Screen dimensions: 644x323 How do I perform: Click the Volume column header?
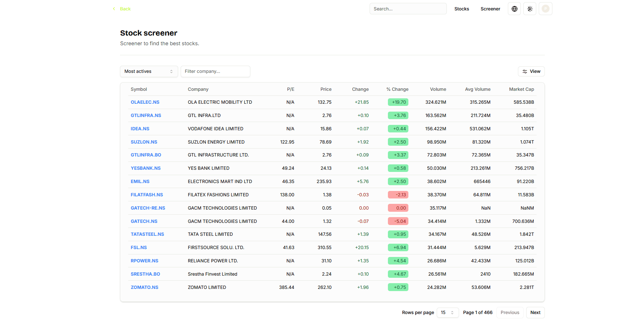click(438, 89)
